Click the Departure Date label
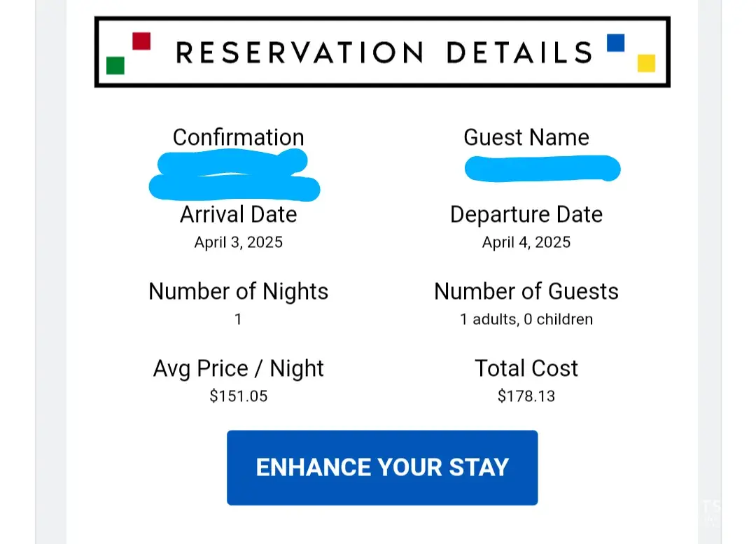 coord(526,214)
